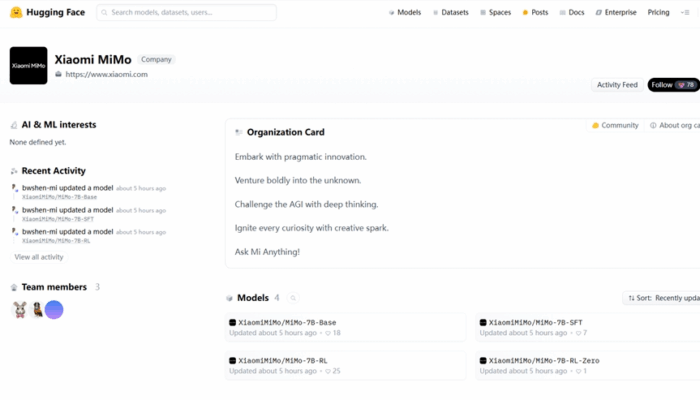Click the 'Ask Mi Anything!' text

tap(267, 252)
